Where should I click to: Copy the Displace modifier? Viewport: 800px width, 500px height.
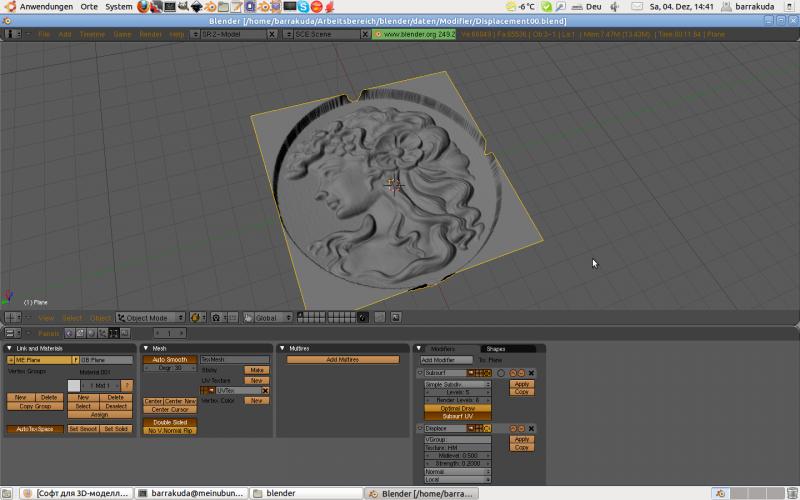(x=521, y=447)
